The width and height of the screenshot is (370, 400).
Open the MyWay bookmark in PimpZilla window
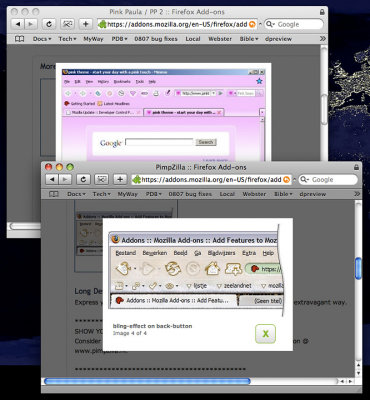tap(128, 194)
